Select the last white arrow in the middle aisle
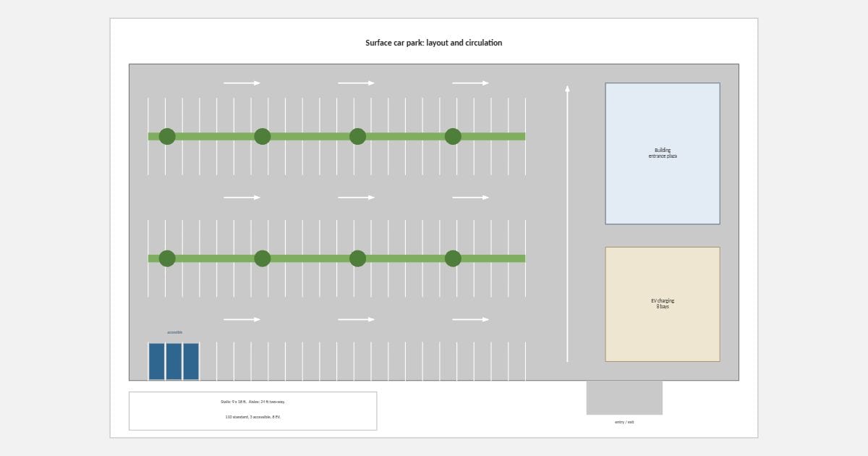Viewport: 868px width, 456px height. [471, 198]
